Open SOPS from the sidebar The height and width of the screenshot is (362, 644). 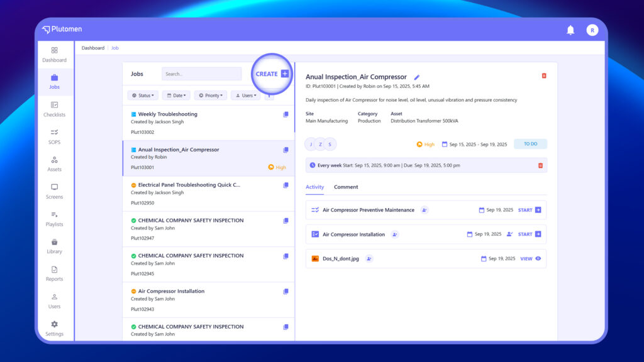point(54,136)
